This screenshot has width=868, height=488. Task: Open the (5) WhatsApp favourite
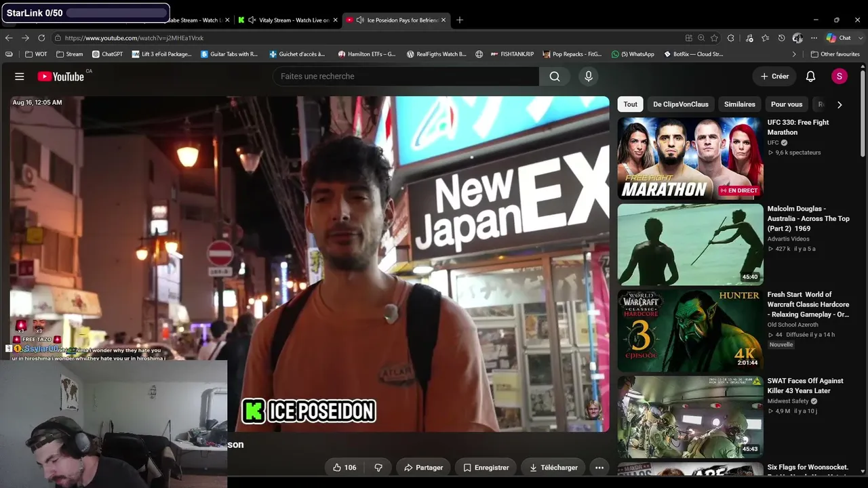(x=633, y=54)
